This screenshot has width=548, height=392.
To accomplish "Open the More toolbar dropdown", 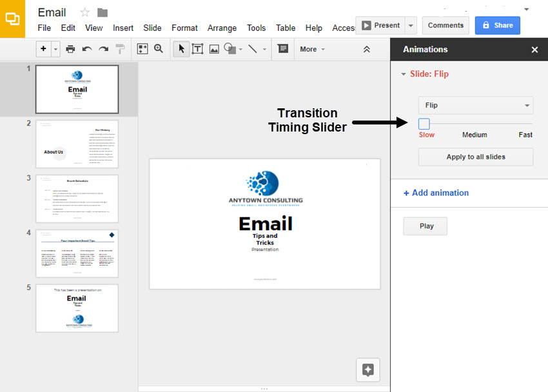I will pos(312,49).
